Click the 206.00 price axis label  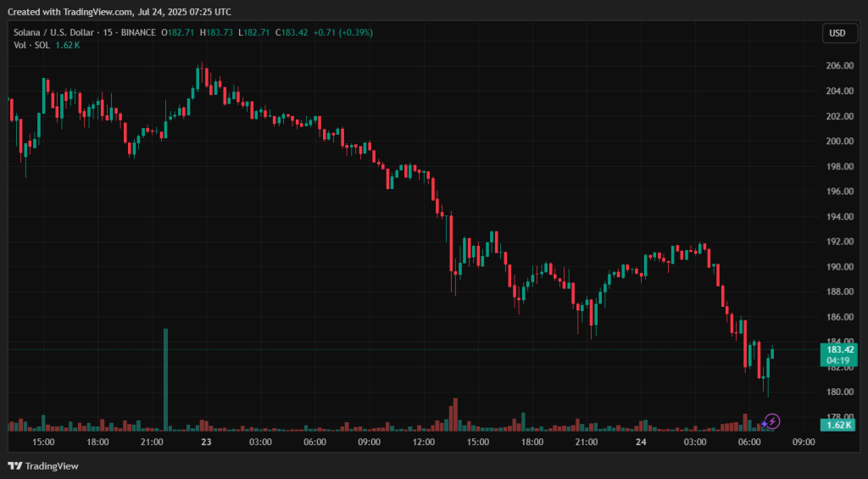click(838, 65)
